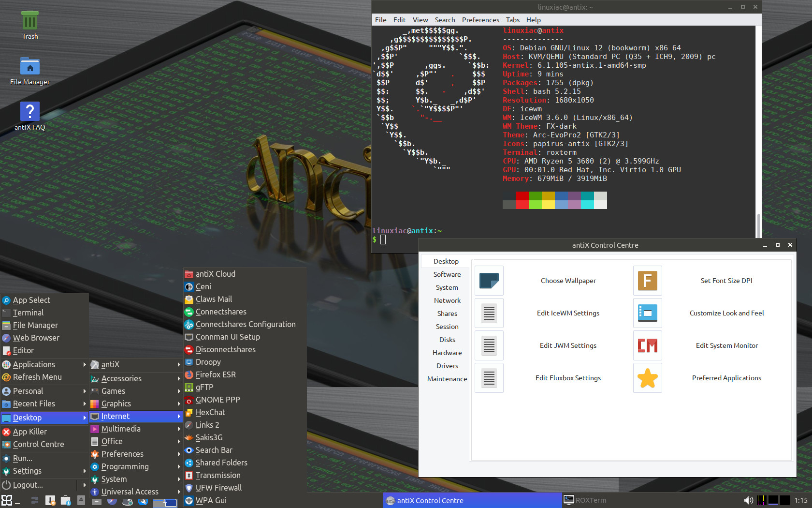The image size is (812, 508).
Task: Open the Trash desktop icon
Action: 30,25
